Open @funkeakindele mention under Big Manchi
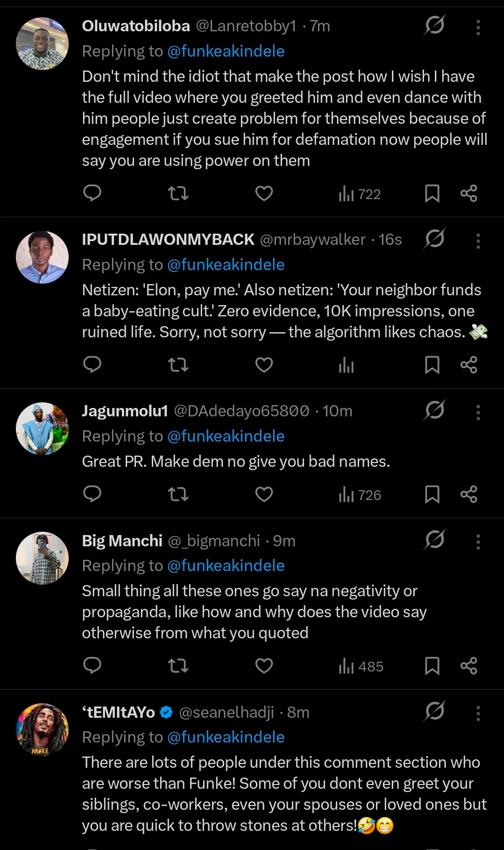The height and width of the screenshot is (850, 504). 226,565
